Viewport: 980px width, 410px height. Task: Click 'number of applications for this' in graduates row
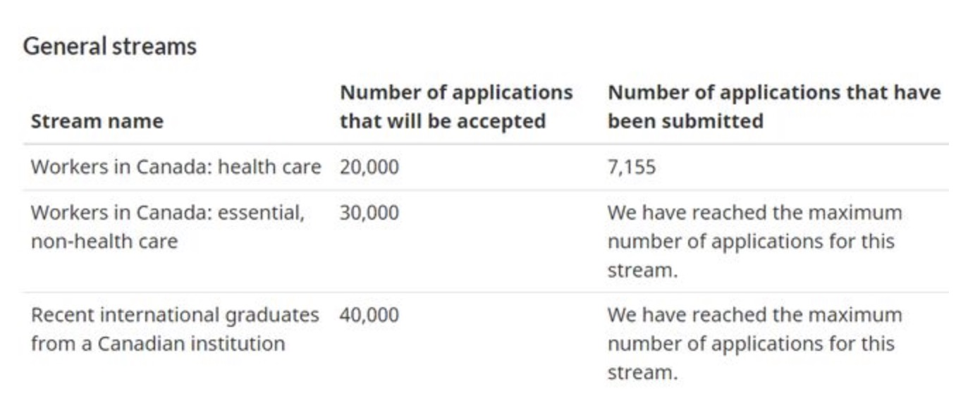click(750, 344)
